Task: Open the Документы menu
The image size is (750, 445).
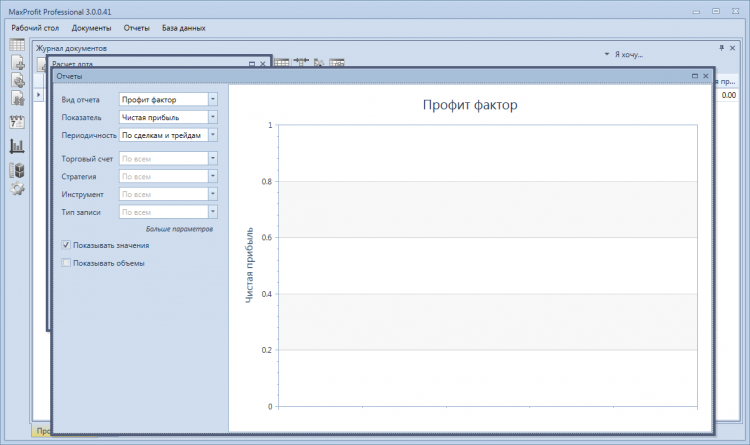Action: click(91, 28)
